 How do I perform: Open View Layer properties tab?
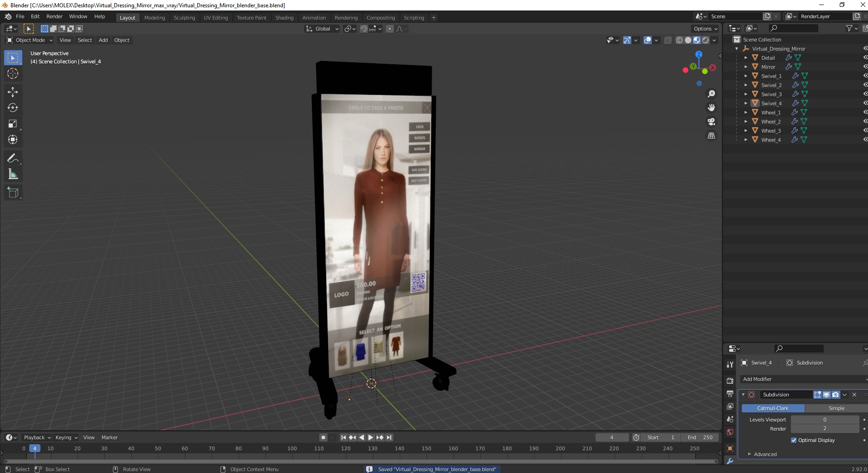coord(730,406)
